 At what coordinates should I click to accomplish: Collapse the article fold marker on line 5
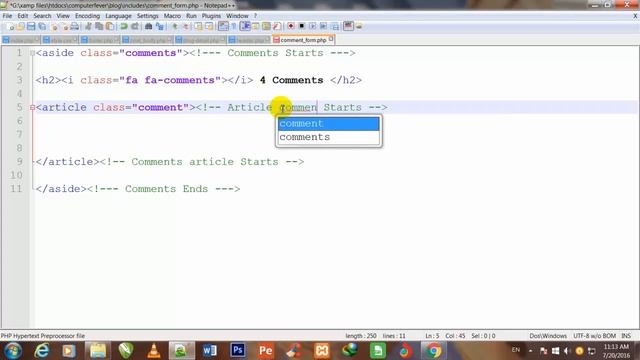click(x=32, y=108)
